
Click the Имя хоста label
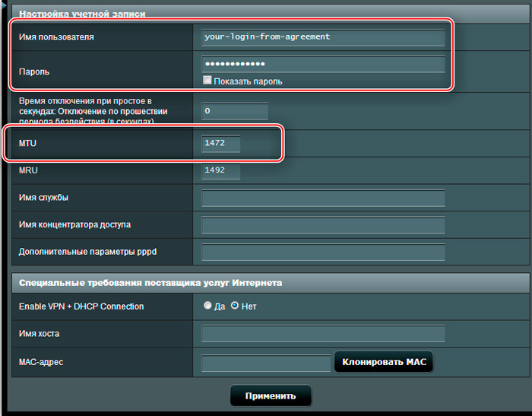[x=39, y=334]
